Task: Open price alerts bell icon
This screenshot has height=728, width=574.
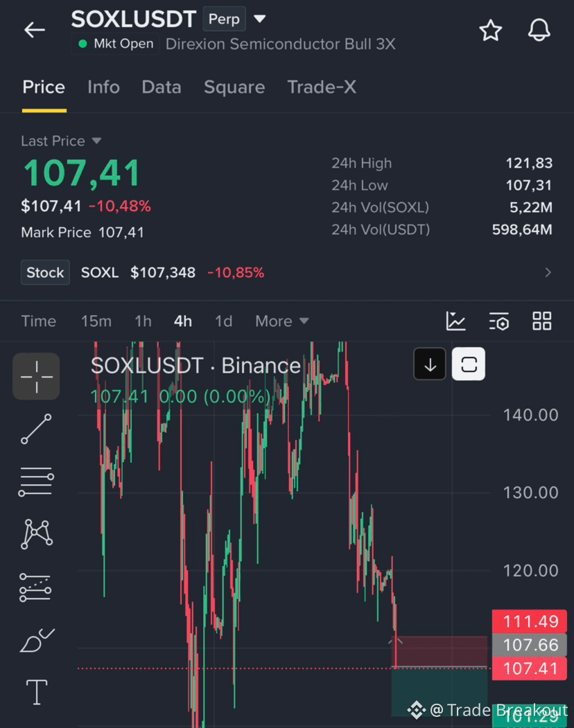Action: (x=539, y=30)
